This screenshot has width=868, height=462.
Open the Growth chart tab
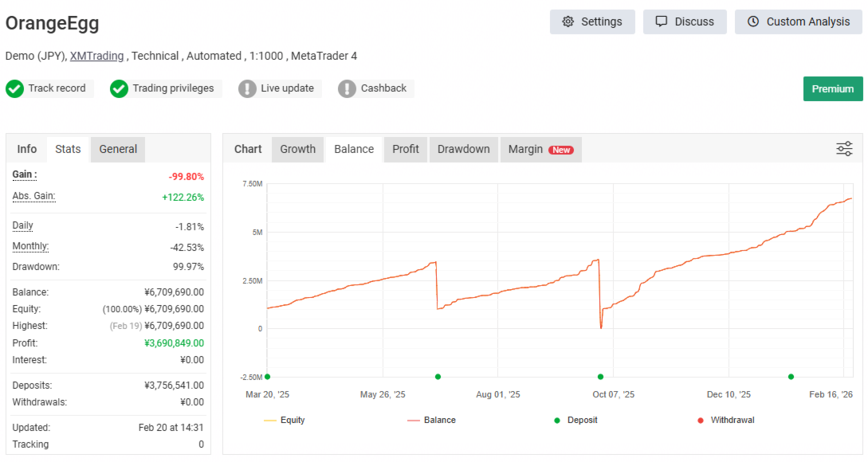(298, 150)
